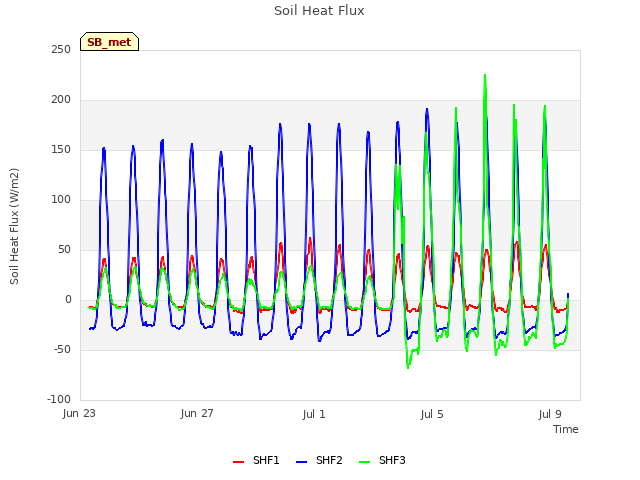Click the Jun 27 x-axis label
This screenshot has width=640, height=480.
click(x=197, y=413)
